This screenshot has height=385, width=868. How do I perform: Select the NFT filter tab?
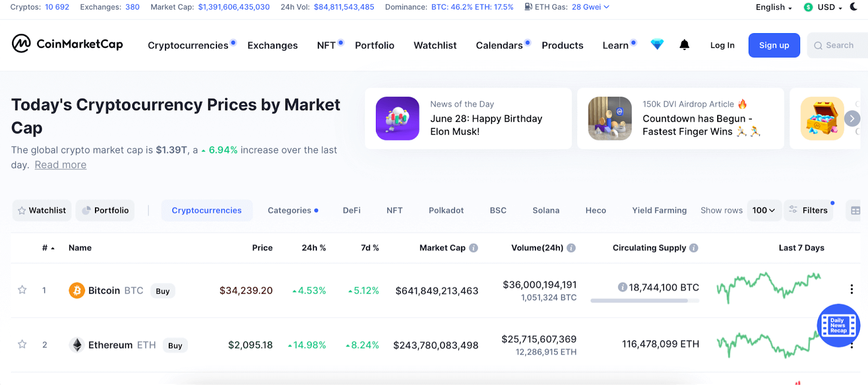(x=394, y=210)
